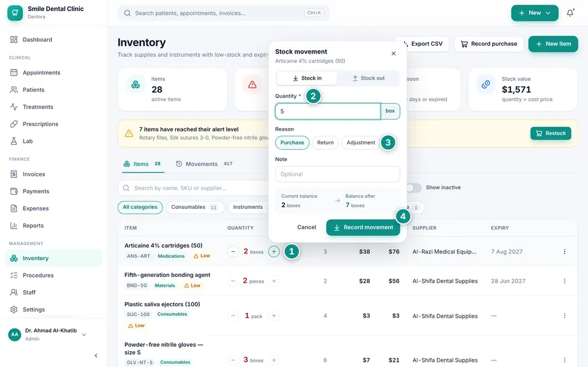
Task: Click inventory search by name field
Action: coord(193,188)
